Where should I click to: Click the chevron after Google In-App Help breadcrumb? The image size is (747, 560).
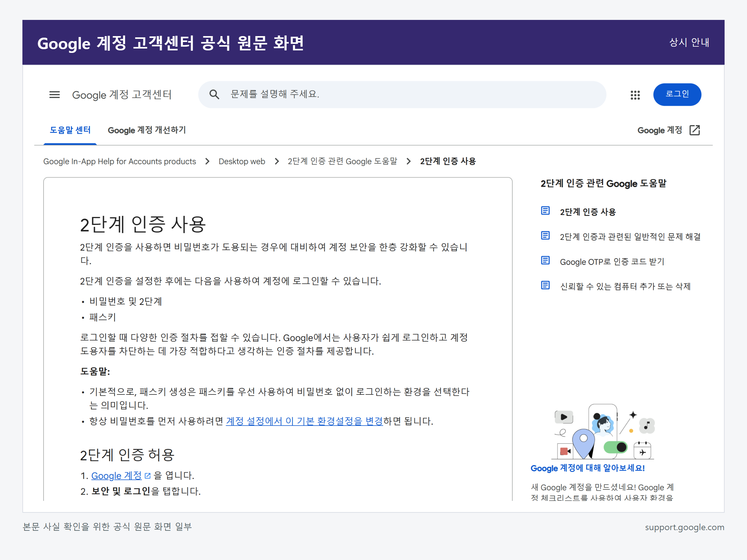tap(207, 161)
